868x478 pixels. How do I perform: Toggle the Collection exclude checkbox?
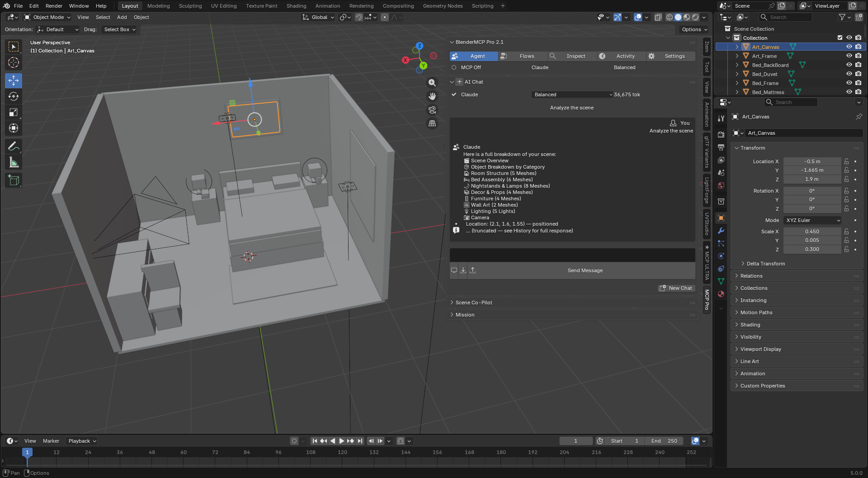pos(840,38)
